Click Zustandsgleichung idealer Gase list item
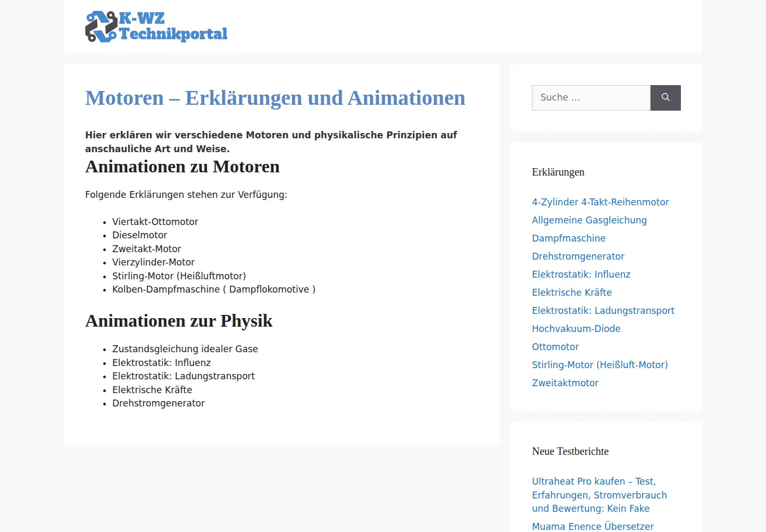 [185, 349]
